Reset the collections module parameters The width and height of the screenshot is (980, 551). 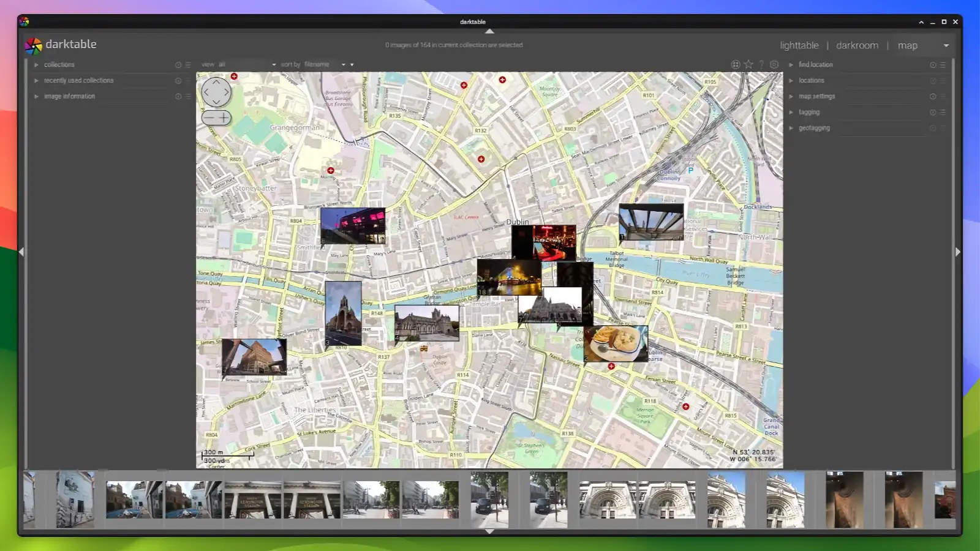[x=178, y=65]
